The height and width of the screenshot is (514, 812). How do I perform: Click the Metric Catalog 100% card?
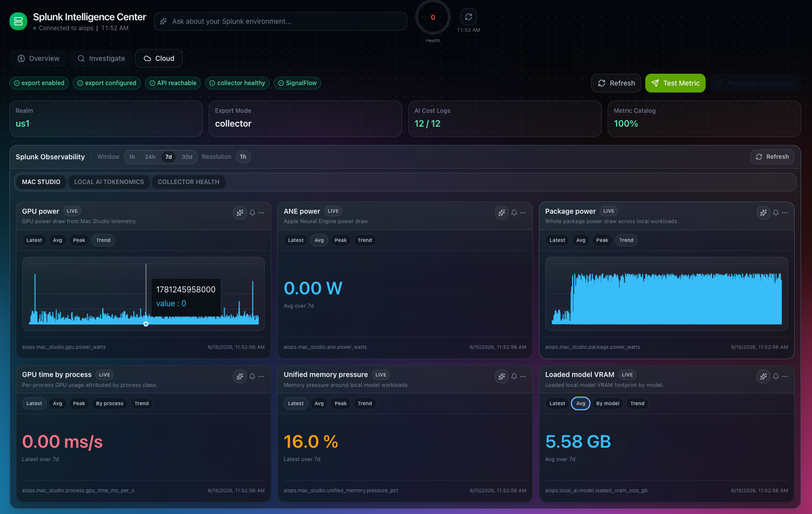[x=704, y=119]
